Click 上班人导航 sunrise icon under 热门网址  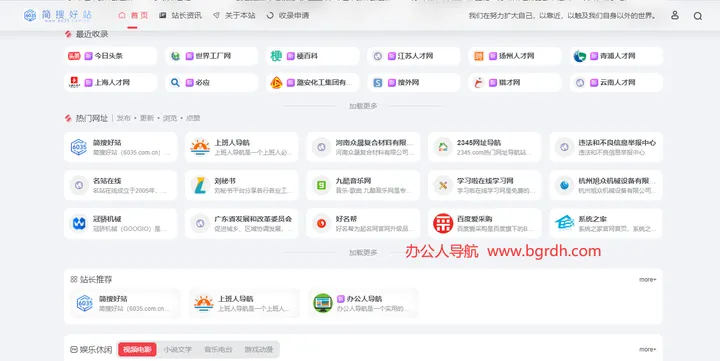pos(200,147)
